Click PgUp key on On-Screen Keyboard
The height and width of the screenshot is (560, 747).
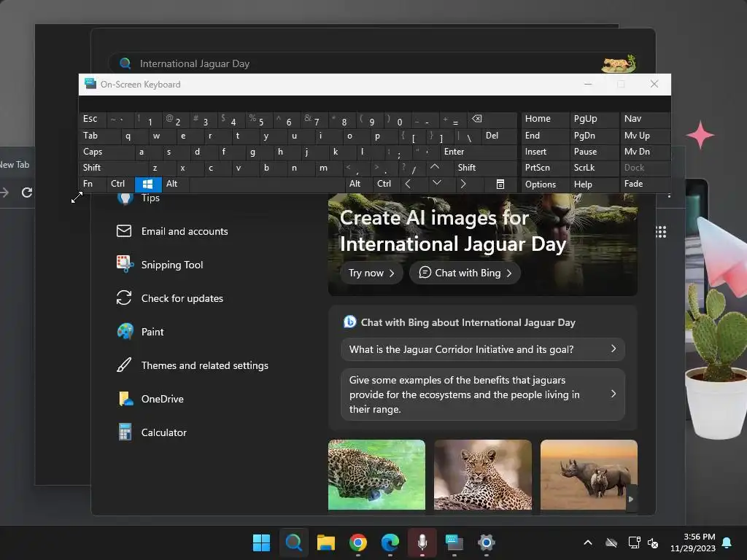(x=594, y=119)
